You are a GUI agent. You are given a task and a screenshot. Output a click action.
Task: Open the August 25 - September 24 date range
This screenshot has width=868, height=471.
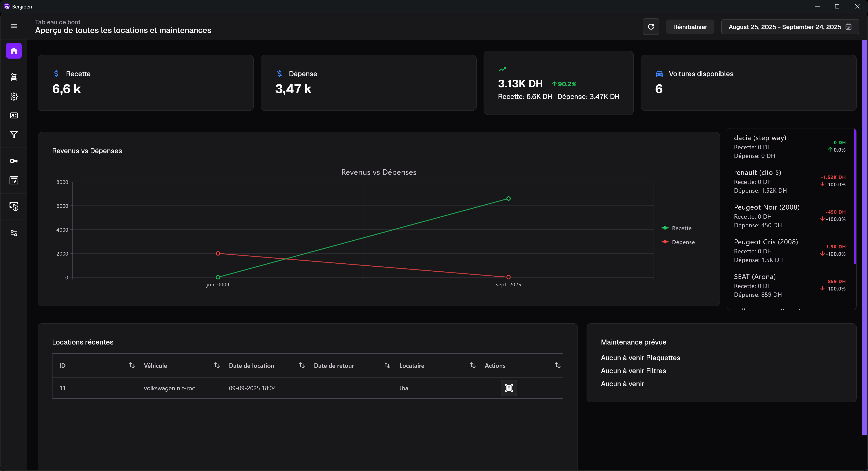[x=783, y=27]
